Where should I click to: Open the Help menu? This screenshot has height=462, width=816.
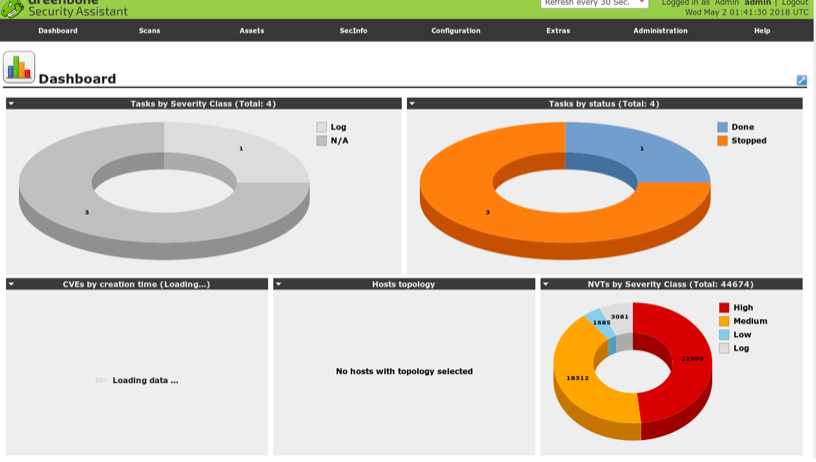tap(762, 31)
